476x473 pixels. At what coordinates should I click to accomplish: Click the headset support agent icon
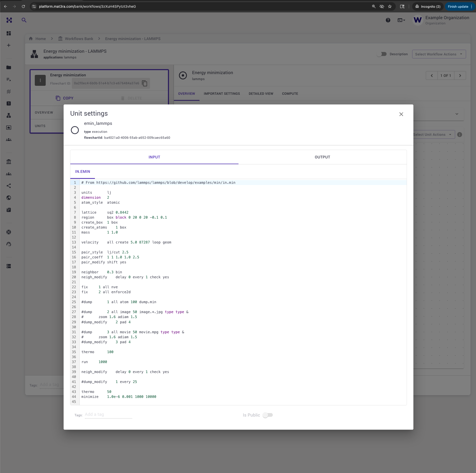pyautogui.click(x=9, y=244)
